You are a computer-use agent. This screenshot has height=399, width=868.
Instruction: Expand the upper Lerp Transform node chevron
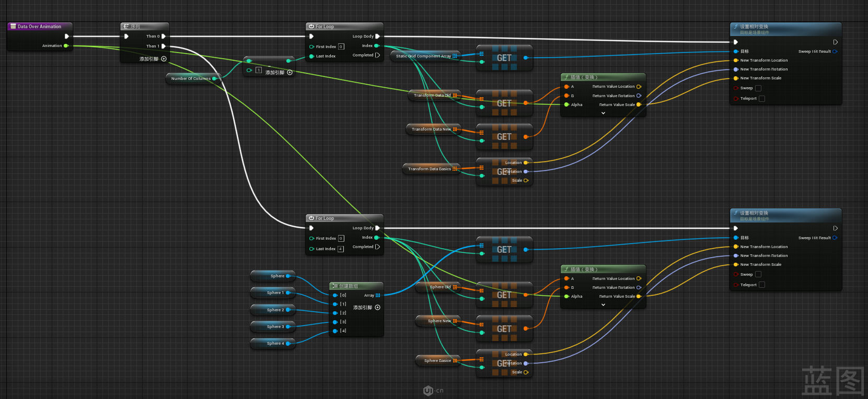click(x=603, y=113)
